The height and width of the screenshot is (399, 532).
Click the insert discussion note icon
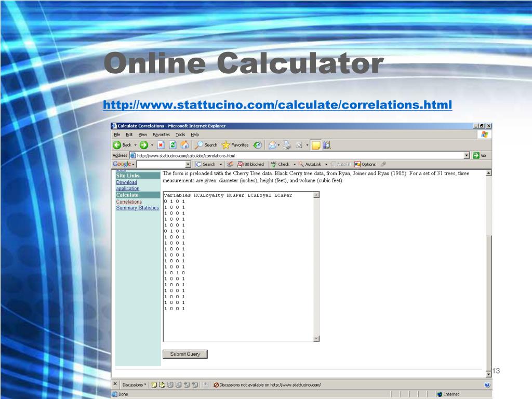pyautogui.click(x=154, y=385)
